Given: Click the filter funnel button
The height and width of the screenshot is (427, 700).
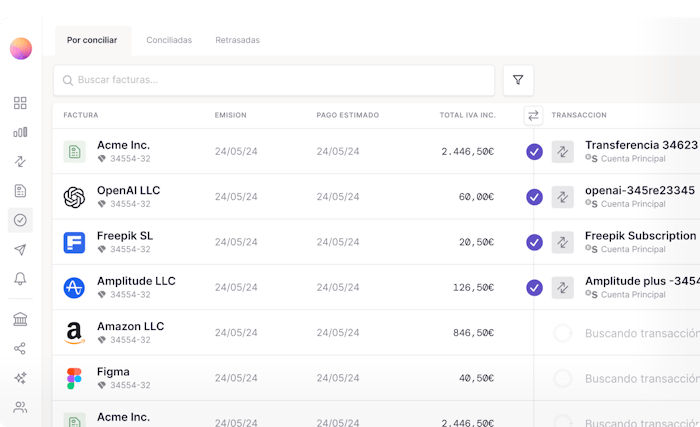Looking at the screenshot, I should click(x=518, y=80).
